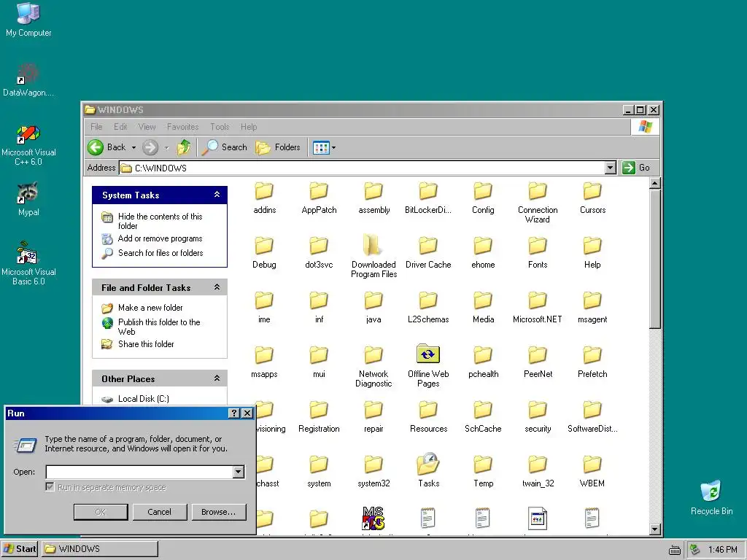Launch Microsoft Visual Basic 6.0 shortcut
This screenshot has height=560, width=747.
[x=28, y=264]
